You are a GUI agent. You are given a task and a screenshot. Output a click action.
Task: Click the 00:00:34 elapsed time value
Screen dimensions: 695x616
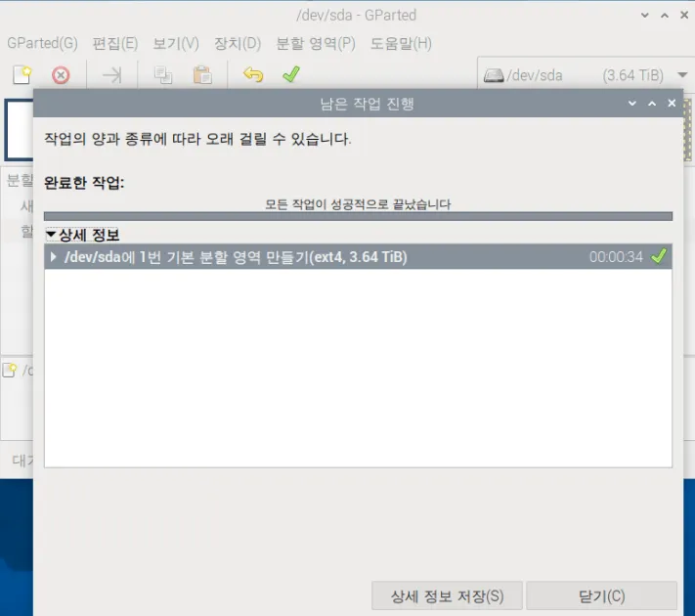coord(616,257)
